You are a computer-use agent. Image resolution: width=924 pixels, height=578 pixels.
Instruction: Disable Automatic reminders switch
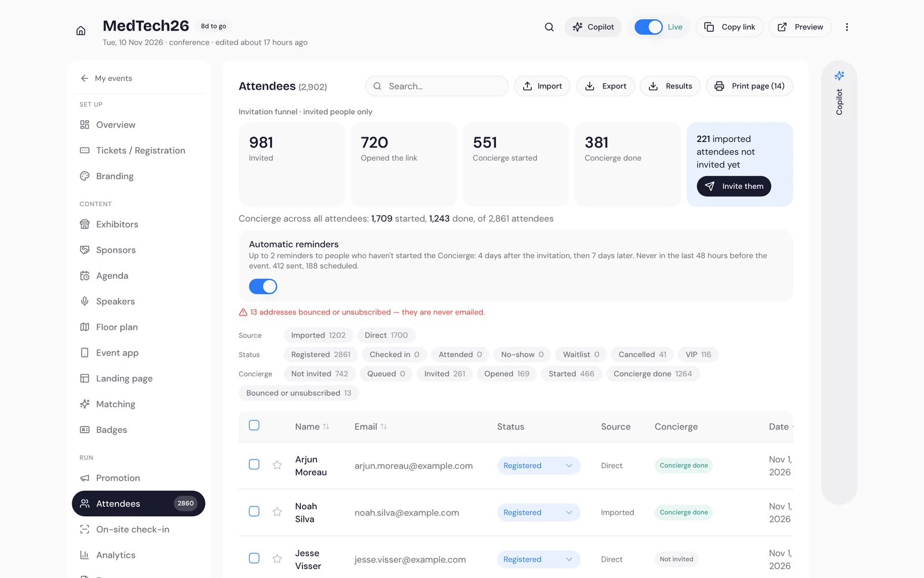[x=263, y=286]
